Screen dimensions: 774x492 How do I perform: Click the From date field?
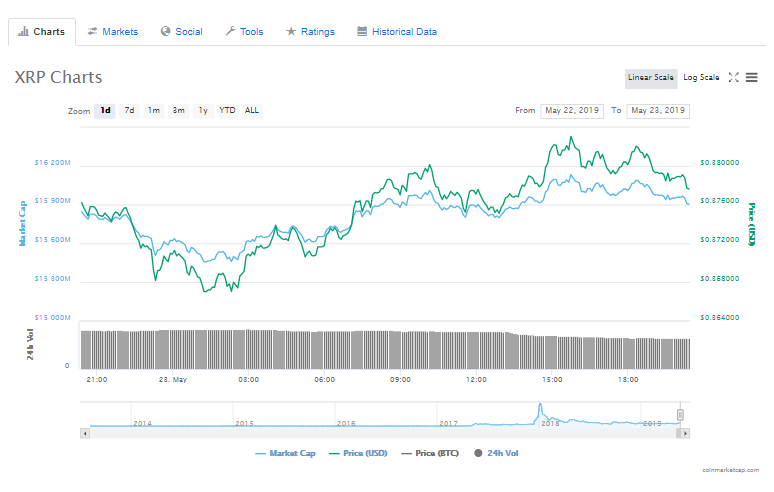click(572, 111)
